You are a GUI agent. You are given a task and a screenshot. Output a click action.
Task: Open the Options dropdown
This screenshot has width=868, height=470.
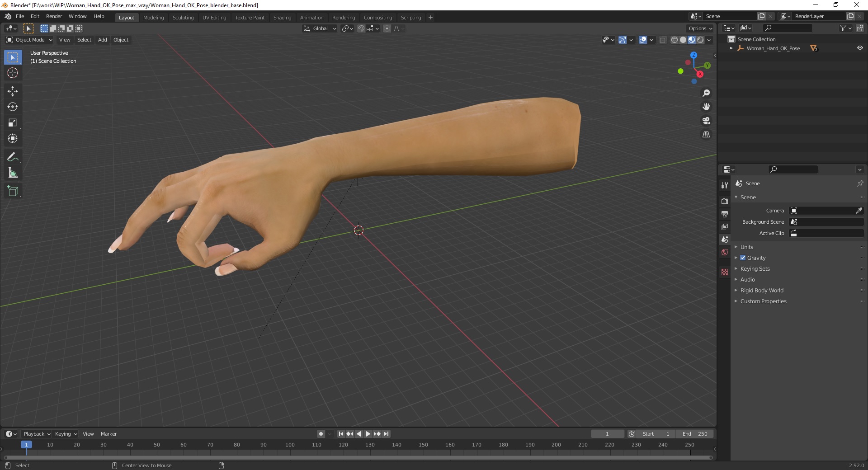pos(700,28)
